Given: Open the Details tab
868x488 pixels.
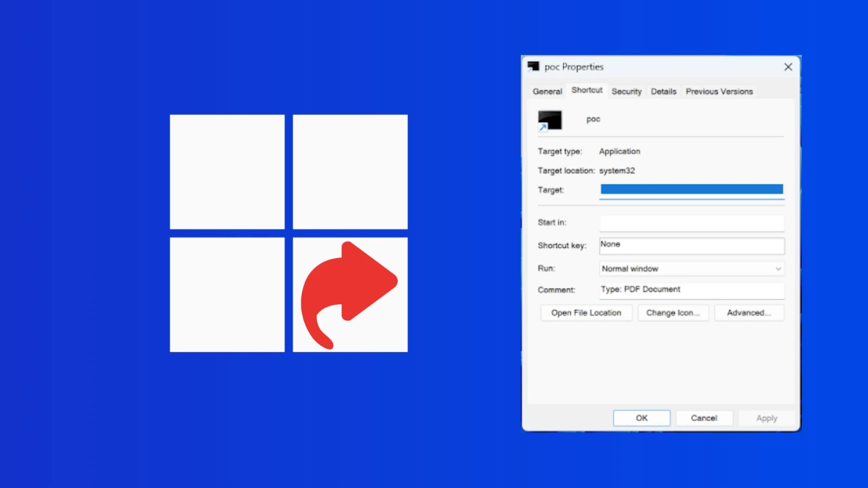Looking at the screenshot, I should pos(663,91).
